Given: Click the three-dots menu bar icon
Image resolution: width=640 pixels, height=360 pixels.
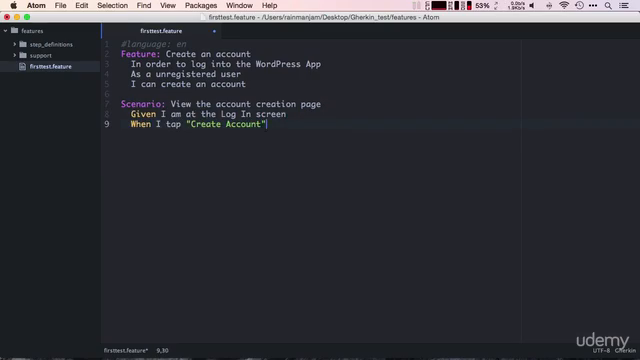Looking at the screenshot, I should pyautogui.click(x=593, y=5).
